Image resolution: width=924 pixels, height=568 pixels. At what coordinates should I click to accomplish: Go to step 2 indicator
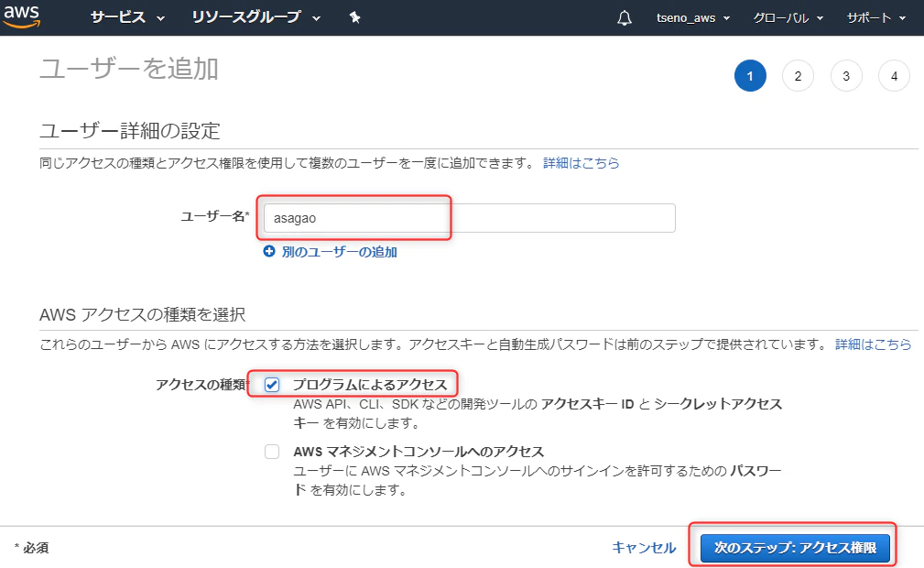point(798,76)
